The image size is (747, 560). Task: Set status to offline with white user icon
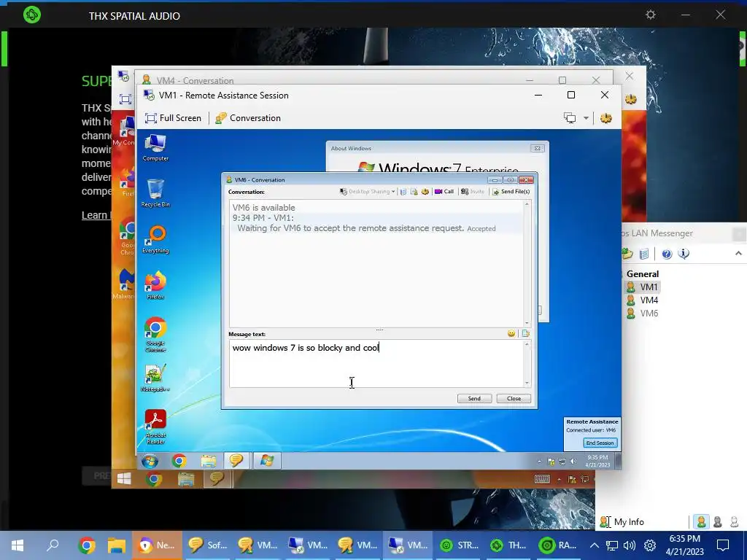(734, 522)
